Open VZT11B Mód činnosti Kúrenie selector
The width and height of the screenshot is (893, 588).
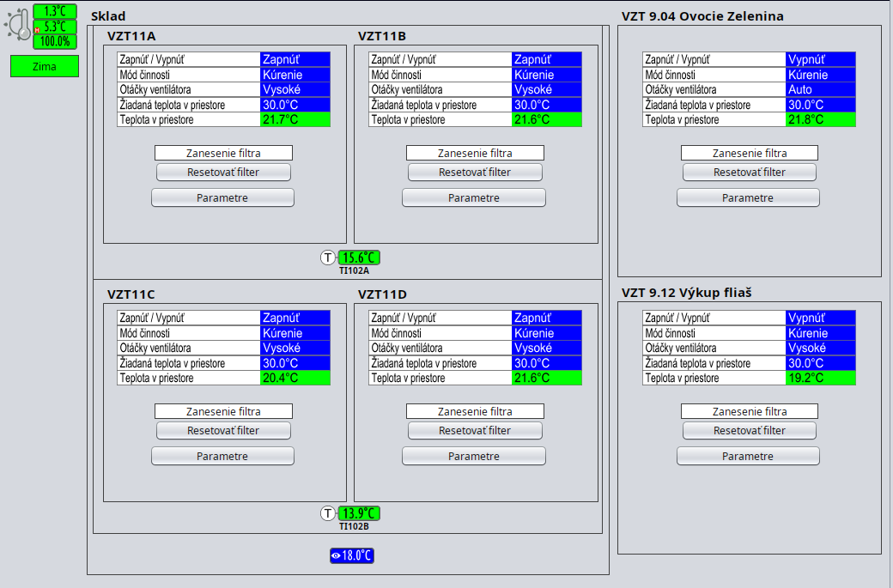pos(546,75)
